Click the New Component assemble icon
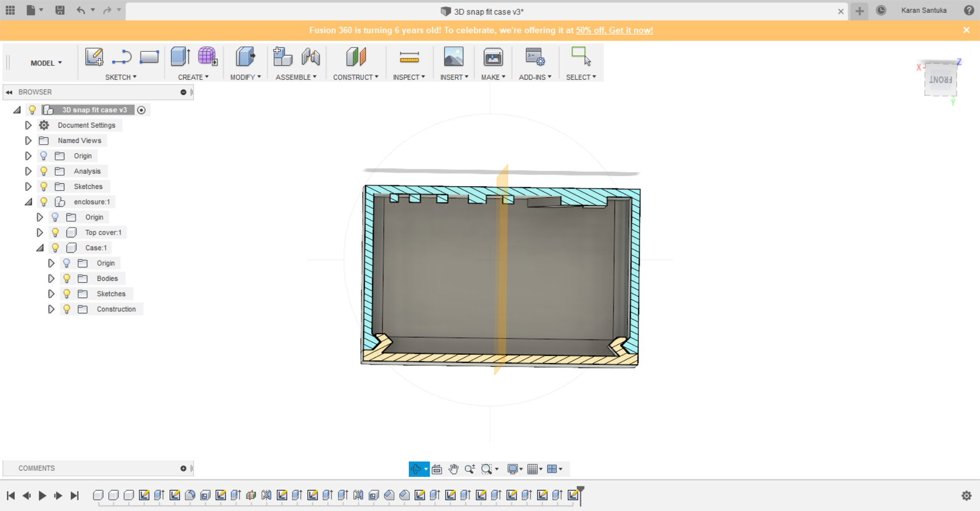Screen dimensions: 980x511 [282, 57]
